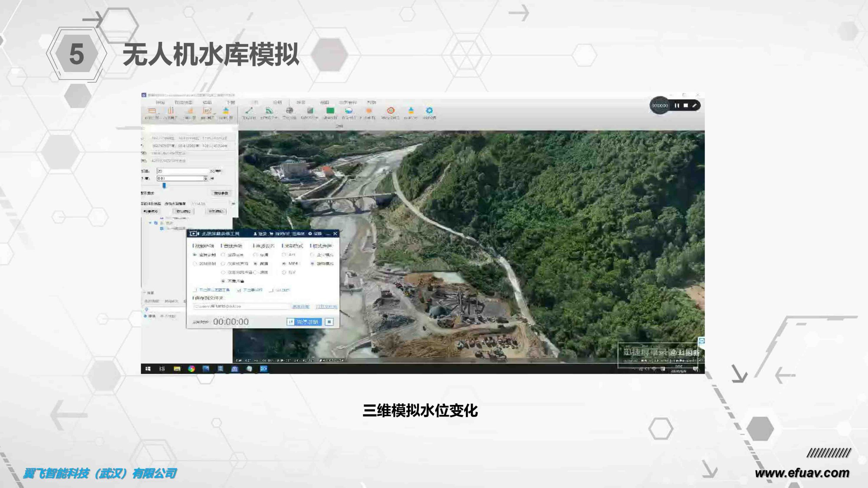Screen dimensions: 868x488
Task: Select 高清 quality option
Action: pyautogui.click(x=261, y=264)
